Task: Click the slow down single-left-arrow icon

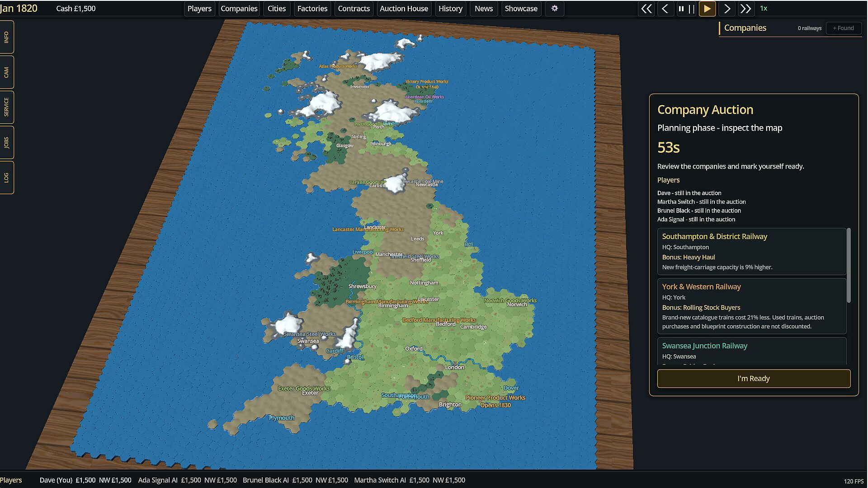Action: tap(665, 9)
